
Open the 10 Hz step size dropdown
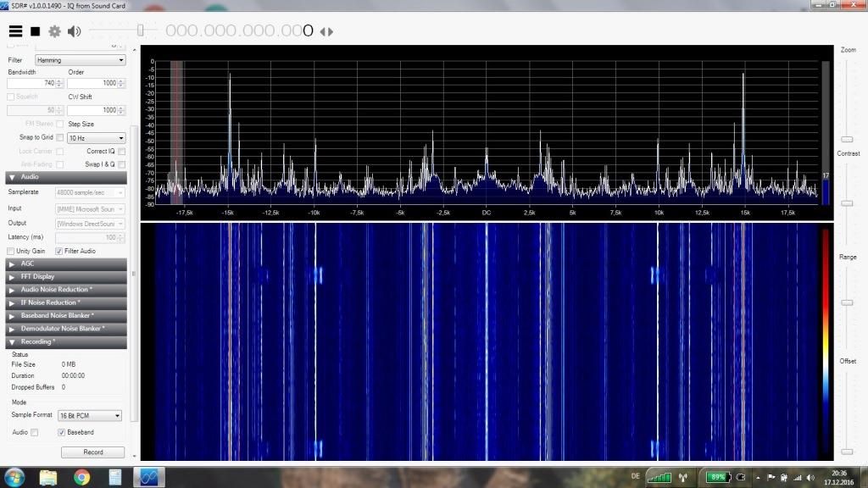coord(96,137)
